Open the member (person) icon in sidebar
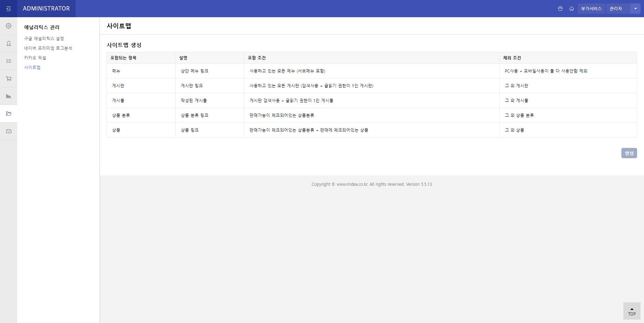The image size is (644, 323). (9, 43)
